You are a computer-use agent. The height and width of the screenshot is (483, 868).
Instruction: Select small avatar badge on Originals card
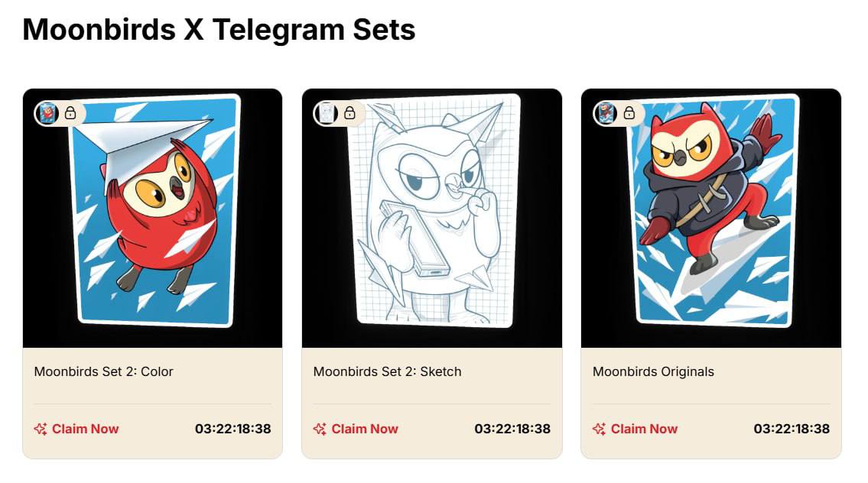pyautogui.click(x=606, y=113)
